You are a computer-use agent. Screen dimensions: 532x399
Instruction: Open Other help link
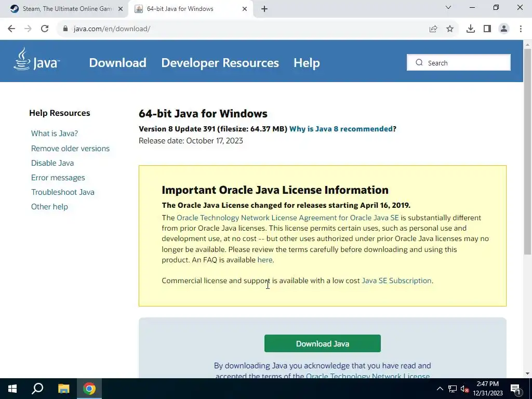[49, 207]
